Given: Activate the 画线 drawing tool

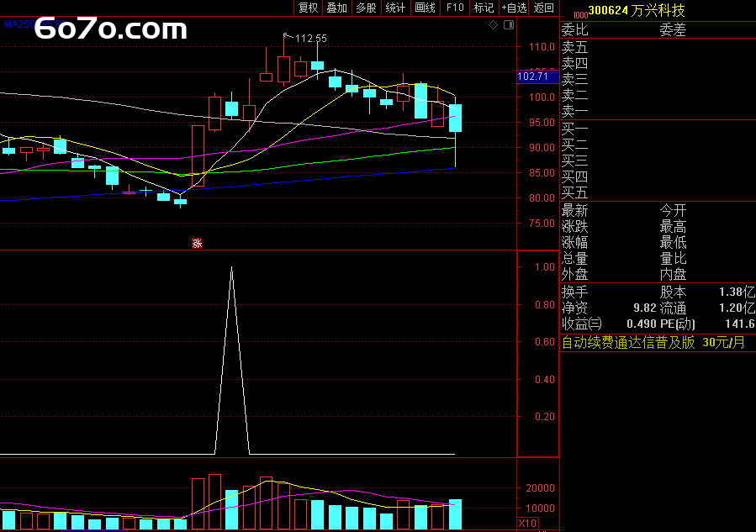Looking at the screenshot, I should (426, 8).
